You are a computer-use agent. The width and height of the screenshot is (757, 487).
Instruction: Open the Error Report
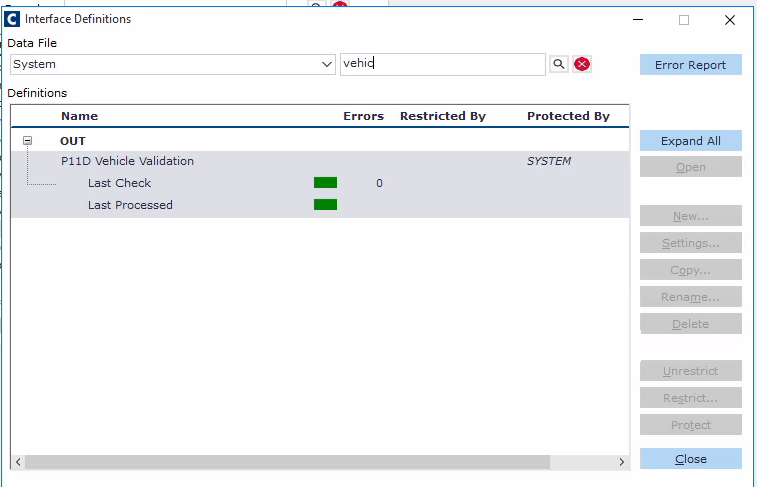pos(690,65)
